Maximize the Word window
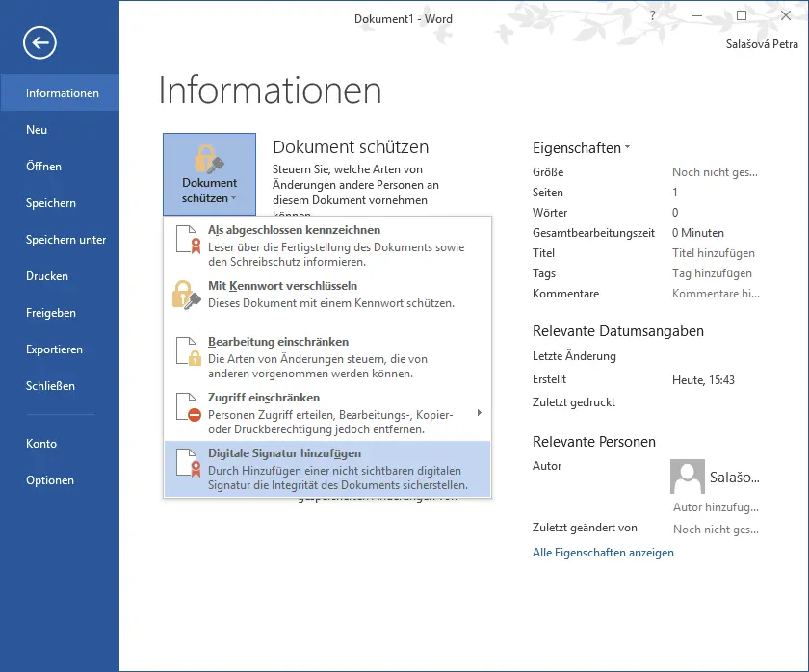 pos(742,16)
